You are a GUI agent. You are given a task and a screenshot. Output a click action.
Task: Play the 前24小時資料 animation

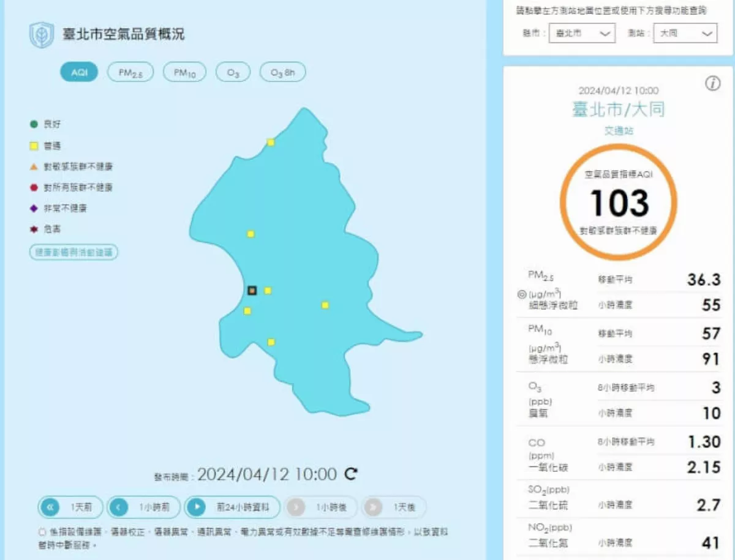tap(232, 507)
